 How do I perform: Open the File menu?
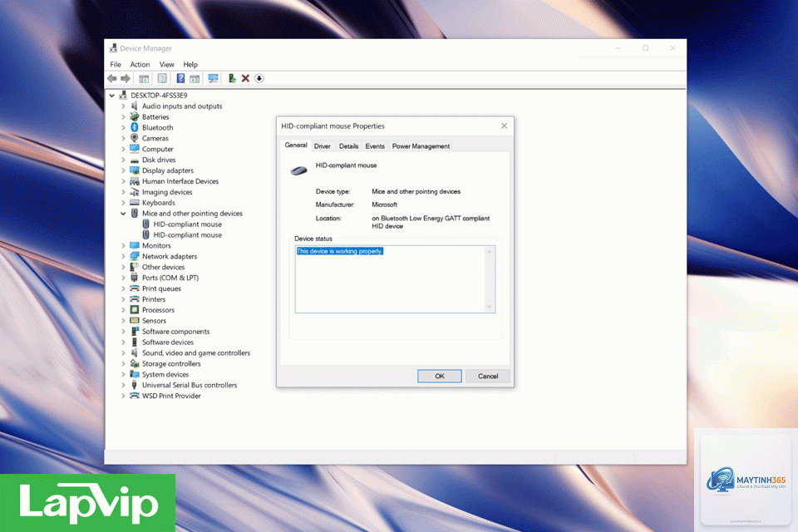[116, 65]
